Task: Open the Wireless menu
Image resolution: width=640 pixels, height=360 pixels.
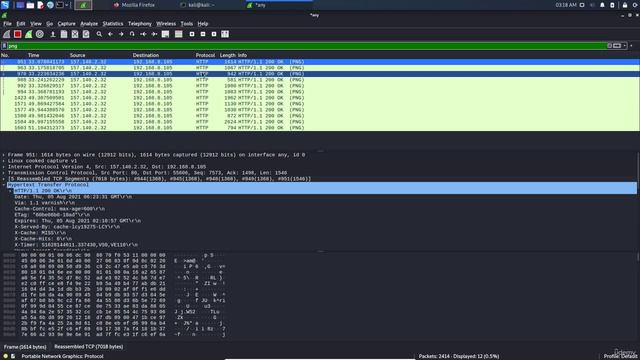Action: (x=166, y=24)
